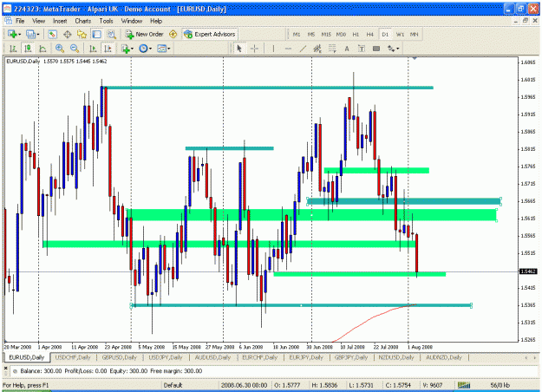Click the zoom in magnifier
Image resolution: width=542 pixels, height=392 pixels.
pyautogui.click(x=60, y=49)
